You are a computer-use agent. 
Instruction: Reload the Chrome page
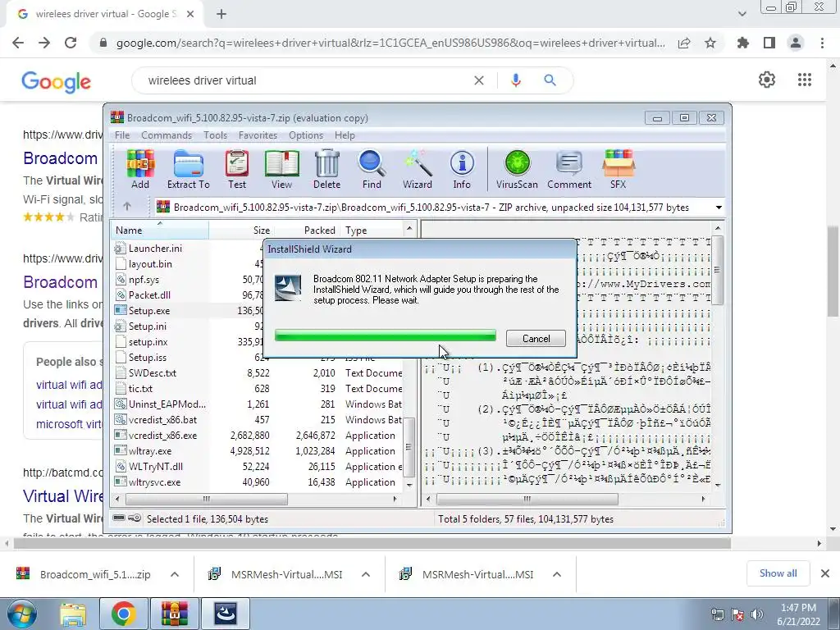tap(71, 43)
